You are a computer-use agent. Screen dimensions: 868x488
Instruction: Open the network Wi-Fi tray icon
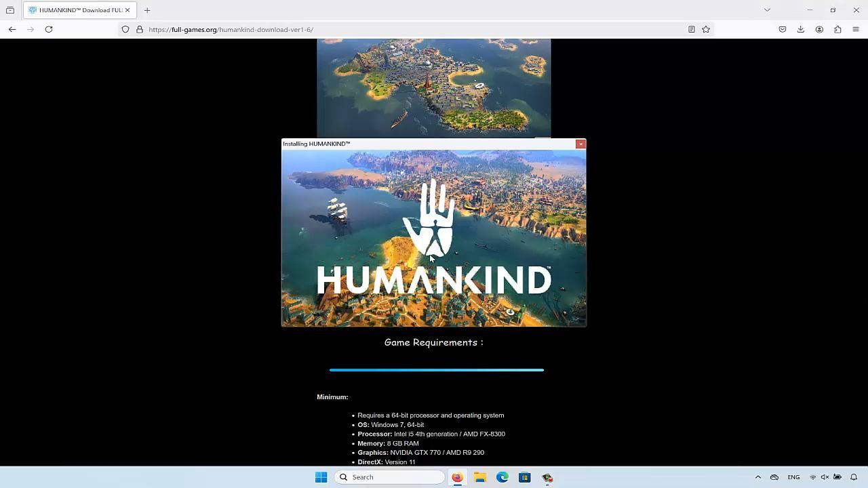pyautogui.click(x=813, y=477)
